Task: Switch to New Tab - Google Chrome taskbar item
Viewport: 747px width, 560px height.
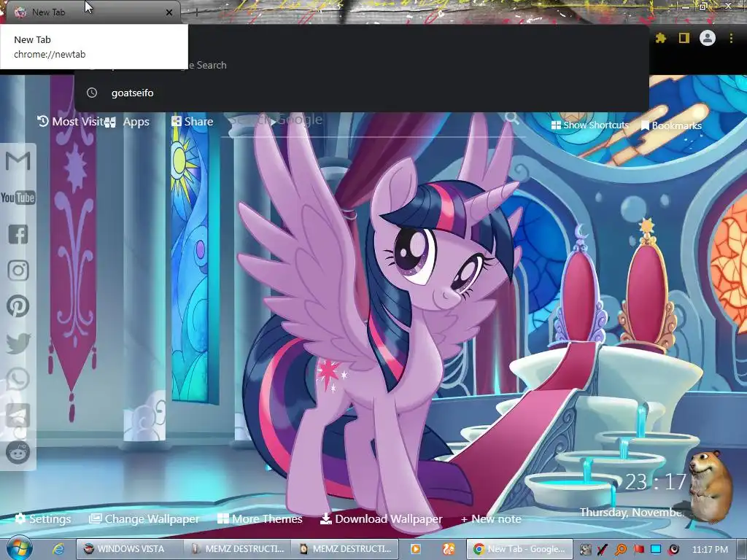Action: tap(519, 549)
